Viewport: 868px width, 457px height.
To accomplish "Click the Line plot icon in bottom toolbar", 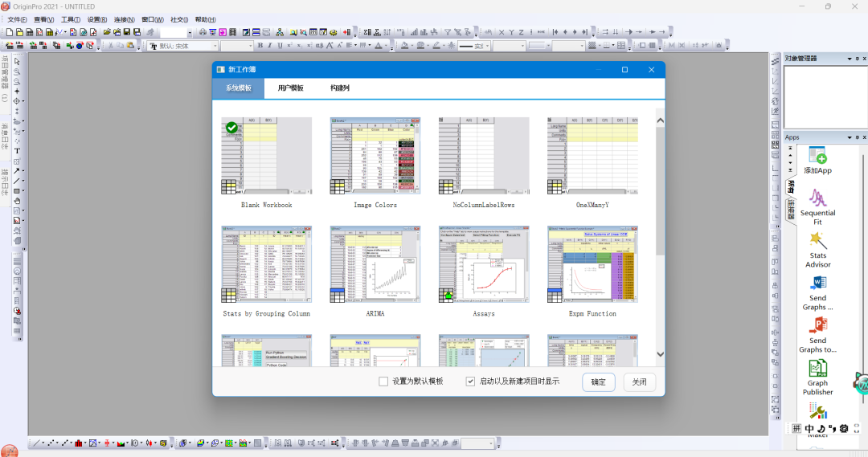I will coord(36,443).
